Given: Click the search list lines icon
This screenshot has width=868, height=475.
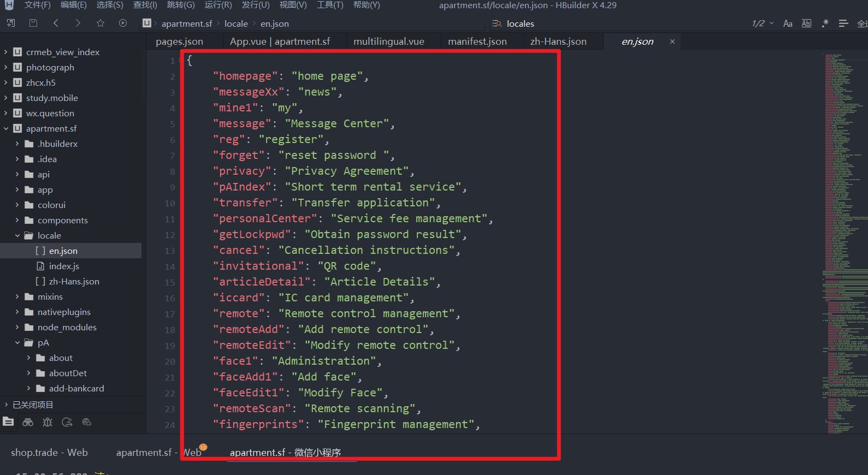Looking at the screenshot, I should tap(843, 23).
